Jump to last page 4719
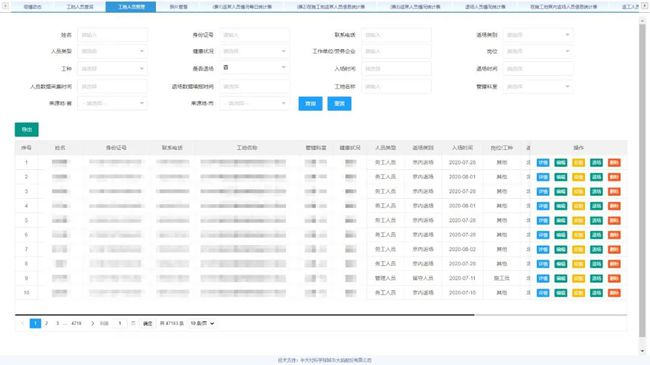Screen dimensions: 650x365 [x=76, y=324]
